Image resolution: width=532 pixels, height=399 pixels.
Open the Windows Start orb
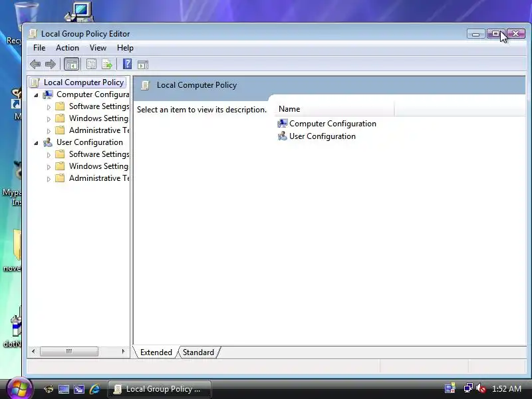coord(19,388)
